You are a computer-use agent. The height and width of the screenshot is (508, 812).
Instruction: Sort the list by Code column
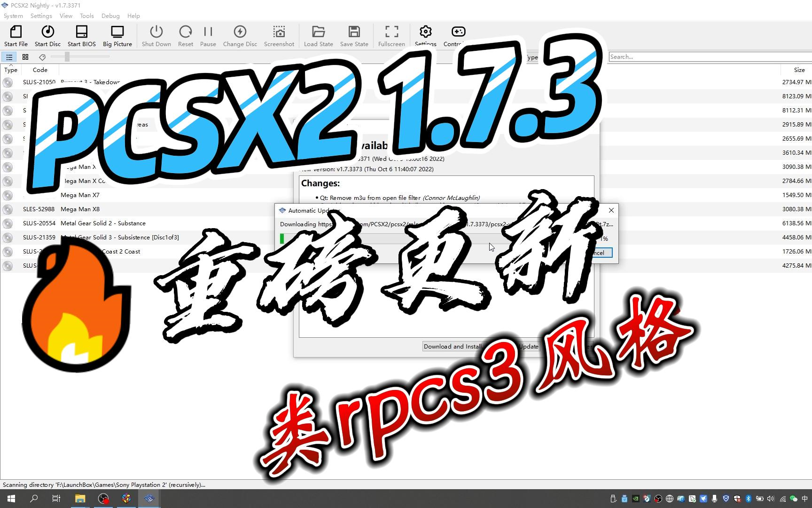click(40, 70)
